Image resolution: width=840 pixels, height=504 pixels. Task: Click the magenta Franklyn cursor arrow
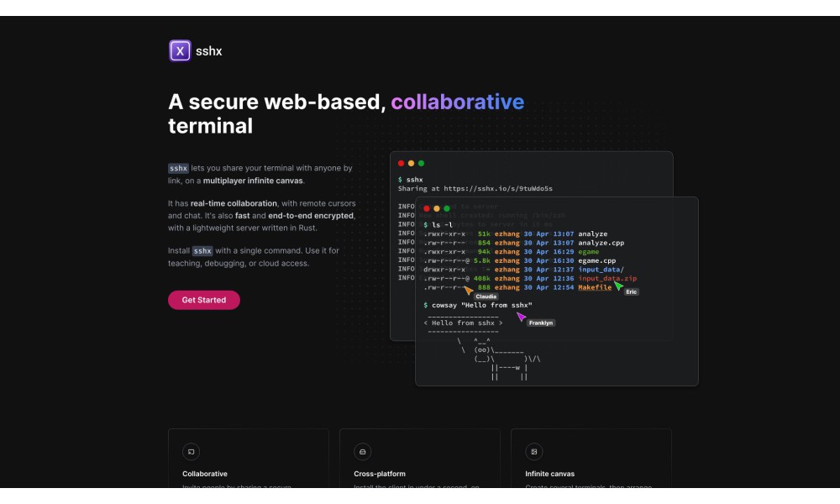click(522, 317)
